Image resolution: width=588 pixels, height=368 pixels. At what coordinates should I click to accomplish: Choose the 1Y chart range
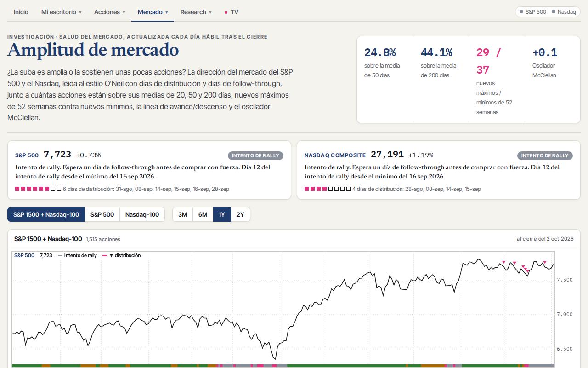pos(222,214)
